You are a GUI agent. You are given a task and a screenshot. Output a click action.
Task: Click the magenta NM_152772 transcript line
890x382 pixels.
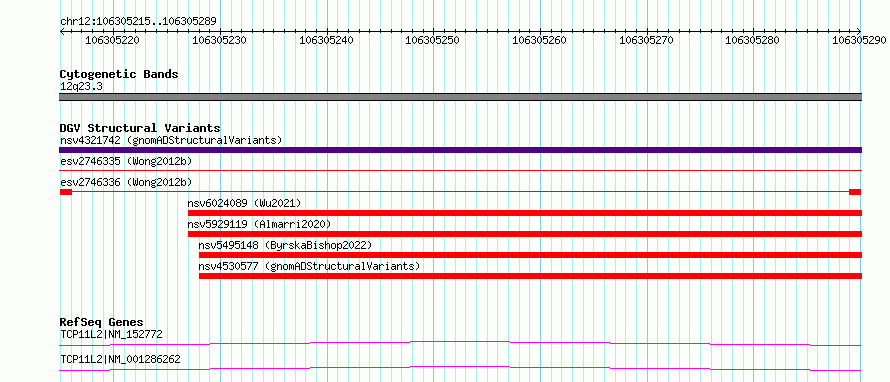460,343
